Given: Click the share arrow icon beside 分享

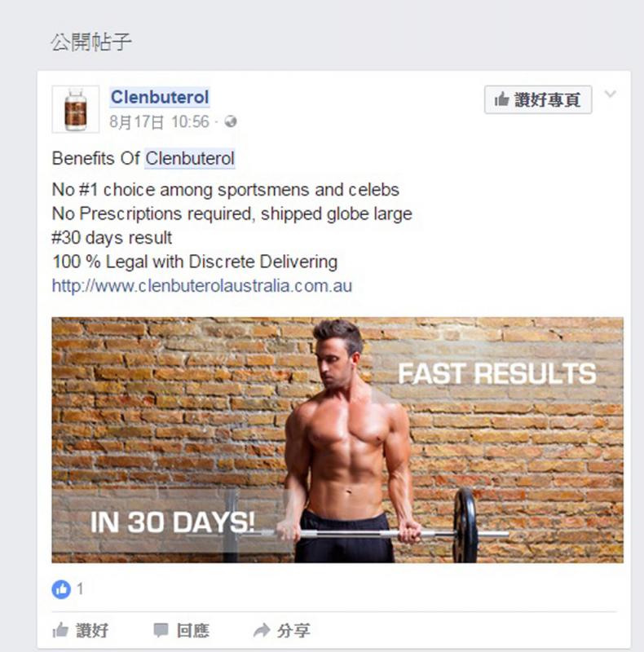Looking at the screenshot, I should [262, 630].
